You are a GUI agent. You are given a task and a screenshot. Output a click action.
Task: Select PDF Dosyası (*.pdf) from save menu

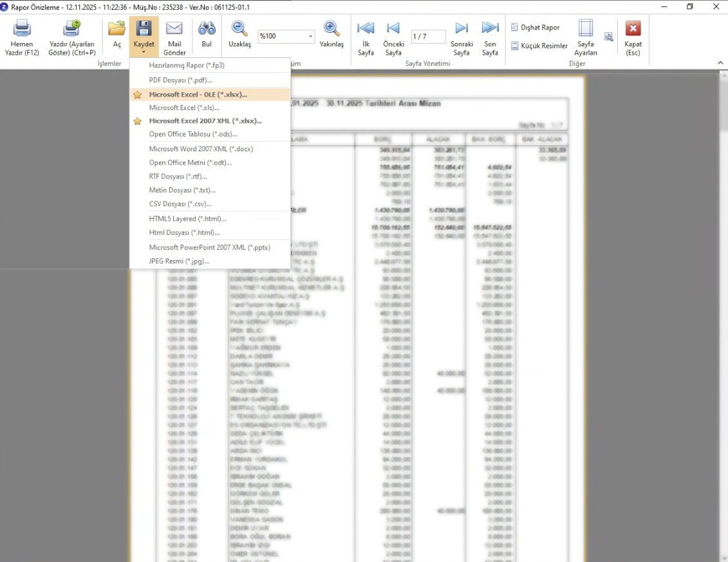pyautogui.click(x=180, y=80)
